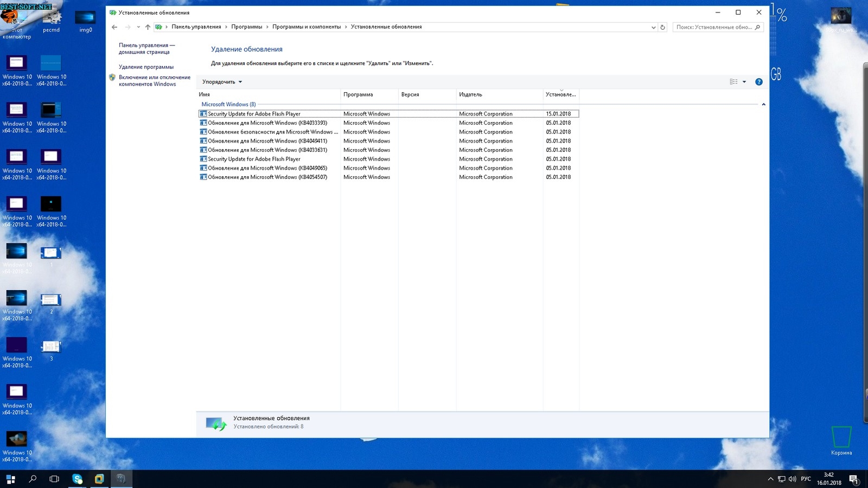Click the search installed updates field
Screen dimensions: 868x488
713,27
